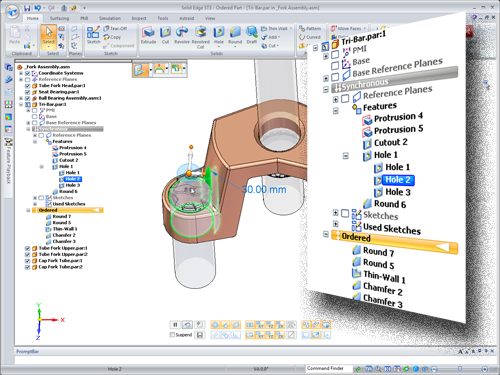Expand Used Sketches node in left tree
Viewport: 500px width, 375px height.
pos(35,204)
